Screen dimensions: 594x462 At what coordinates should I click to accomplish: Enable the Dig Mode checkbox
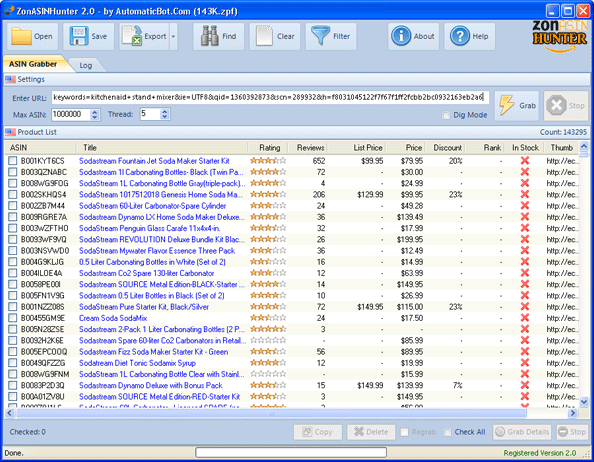pos(446,115)
